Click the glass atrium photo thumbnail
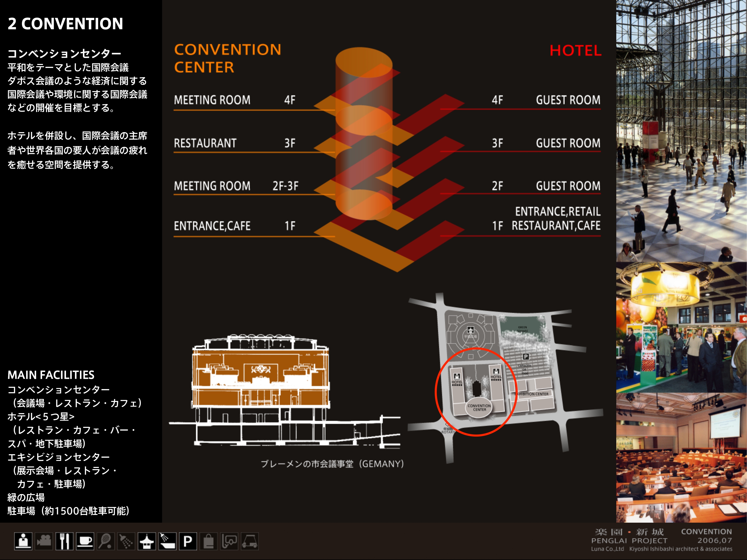Viewport: 747px width, 560px height. [682, 131]
